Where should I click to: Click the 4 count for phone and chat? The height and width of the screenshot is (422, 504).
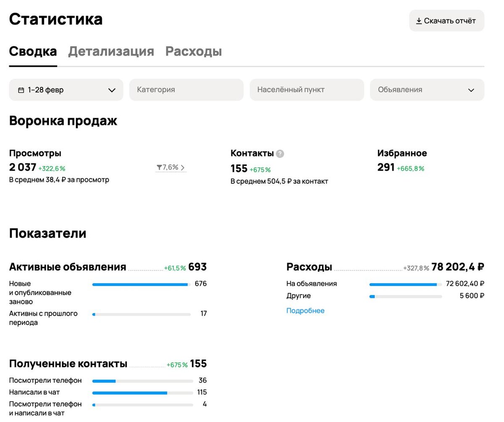(205, 404)
